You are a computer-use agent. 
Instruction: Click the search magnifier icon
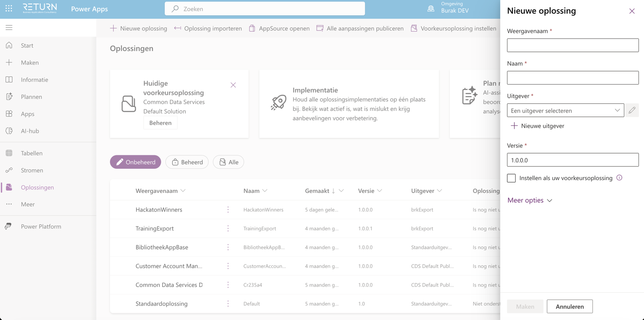pyautogui.click(x=175, y=9)
